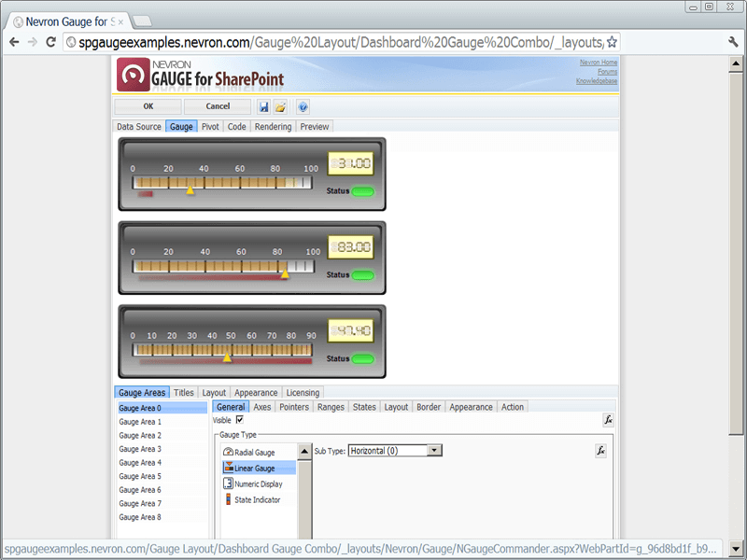Select Linear Gauge in Gauge Type list
The height and width of the screenshot is (560, 747).
coord(259,469)
